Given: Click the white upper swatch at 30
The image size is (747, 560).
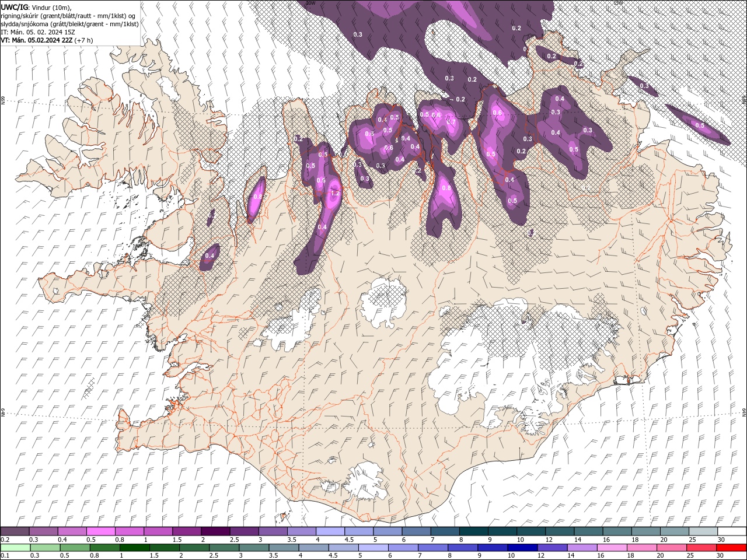Looking at the screenshot, I should [731, 531].
